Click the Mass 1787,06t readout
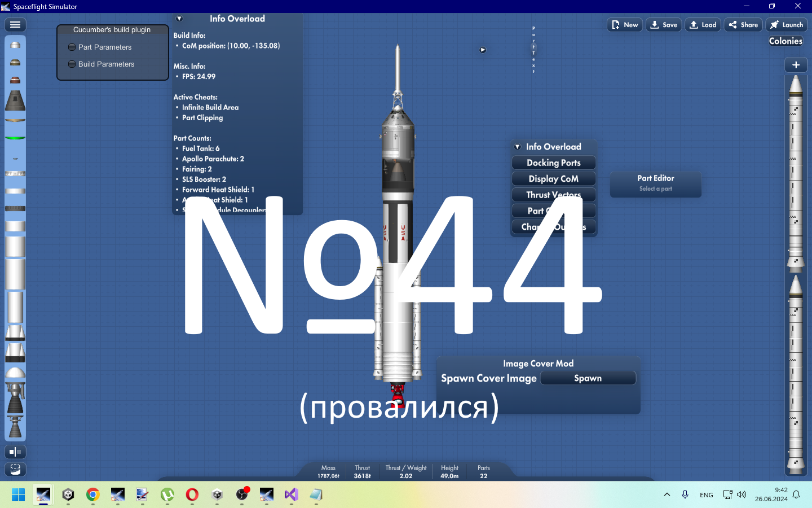Viewport: 812px width, 508px height. [328, 472]
